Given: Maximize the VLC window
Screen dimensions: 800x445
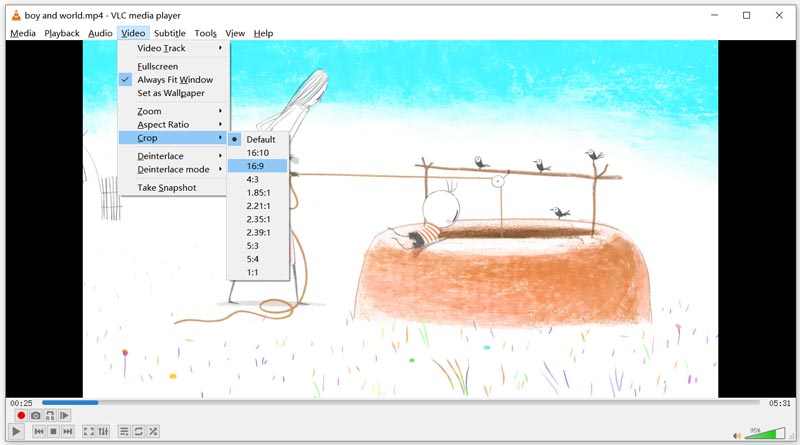Looking at the screenshot, I should click(x=746, y=15).
